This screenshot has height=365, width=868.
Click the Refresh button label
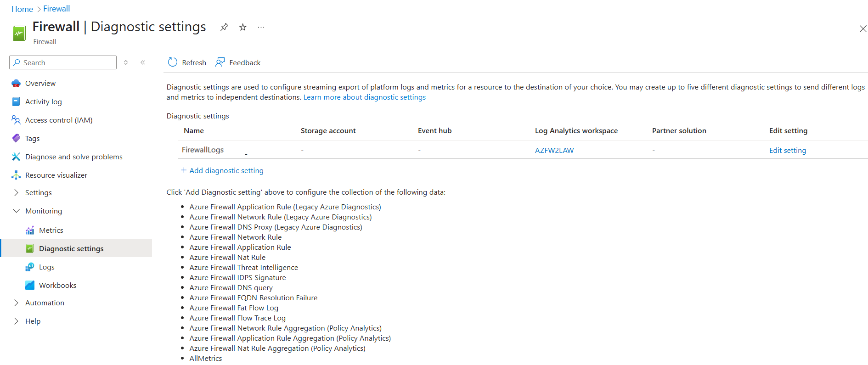194,62
